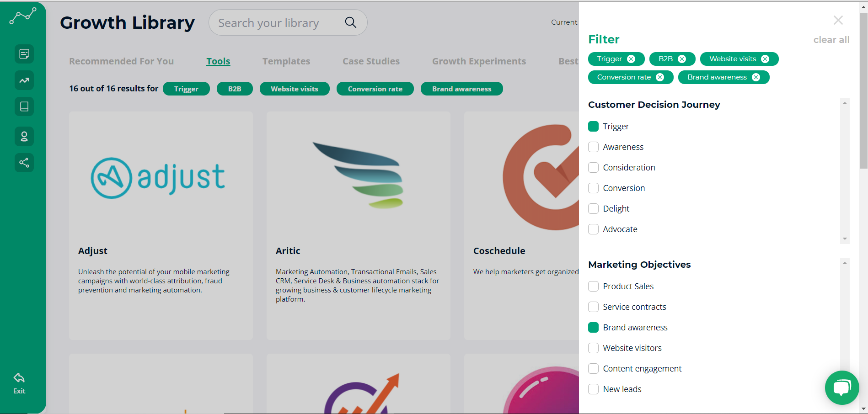This screenshot has height=414, width=868.
Task: Check the Advocate checkbox
Action: click(x=594, y=229)
